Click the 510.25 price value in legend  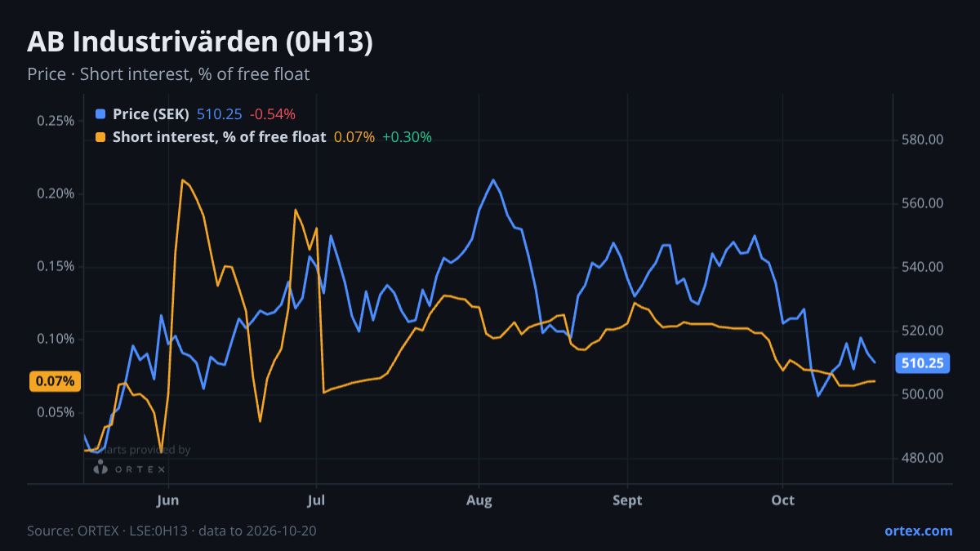coord(220,114)
